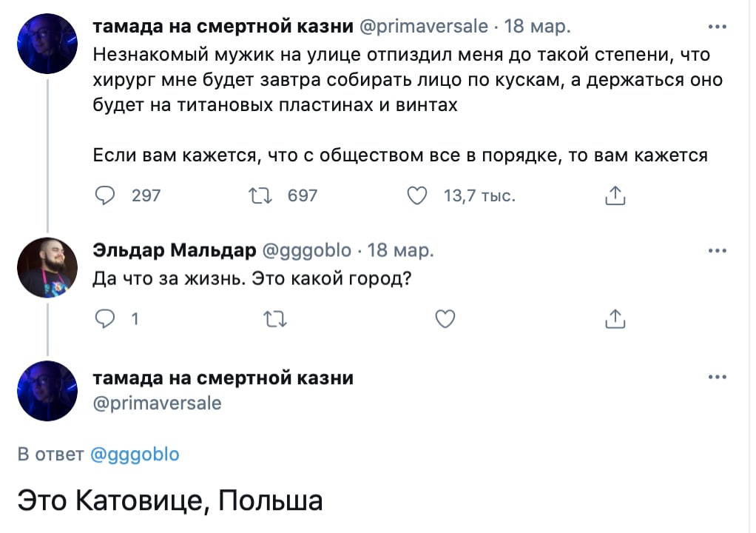The image size is (756, 533).
Task: Open the @gggoblo mention link in reply line
Action: (135, 455)
